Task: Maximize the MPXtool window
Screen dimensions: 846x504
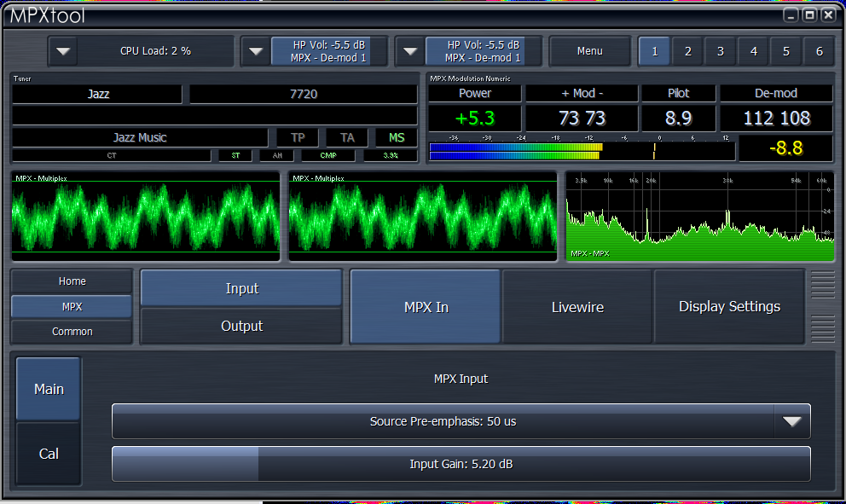Action: tap(809, 15)
